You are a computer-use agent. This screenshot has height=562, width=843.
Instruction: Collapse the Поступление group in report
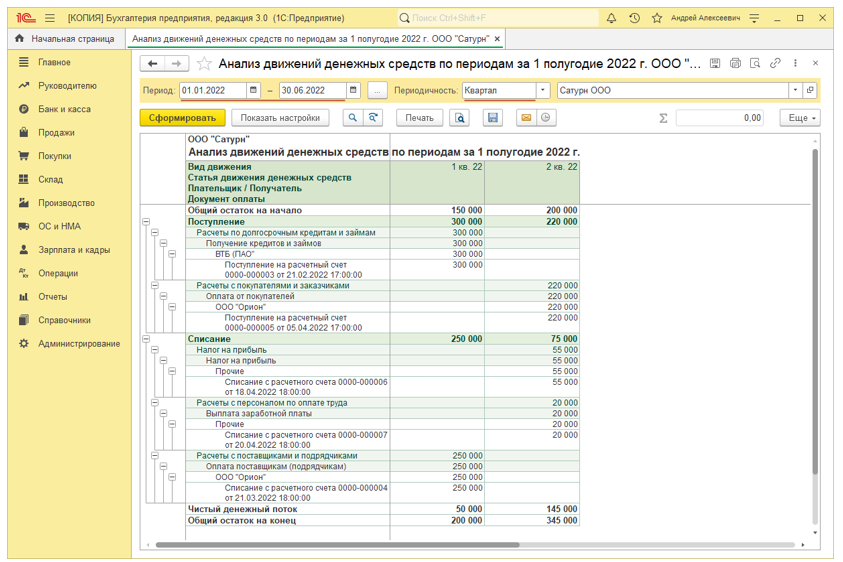146,222
